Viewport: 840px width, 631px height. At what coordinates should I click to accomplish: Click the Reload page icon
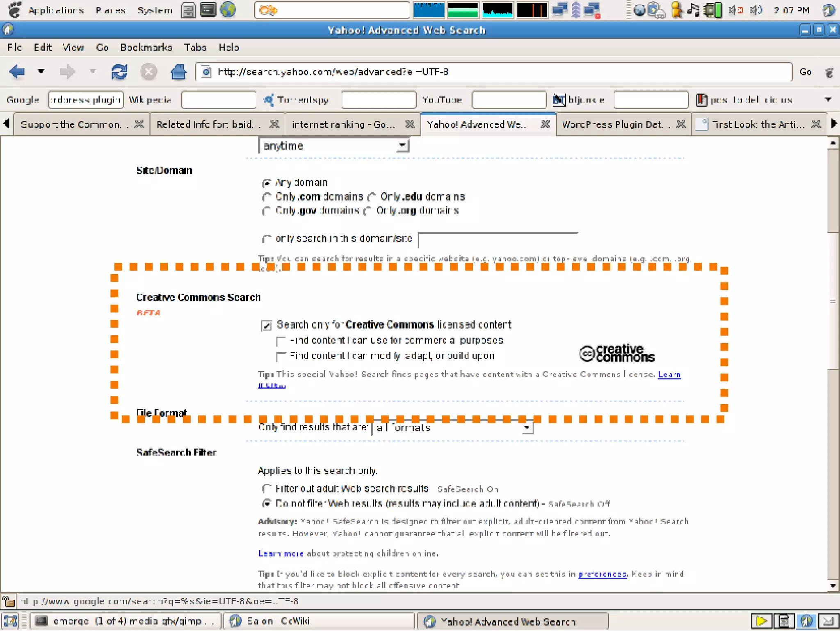(119, 72)
